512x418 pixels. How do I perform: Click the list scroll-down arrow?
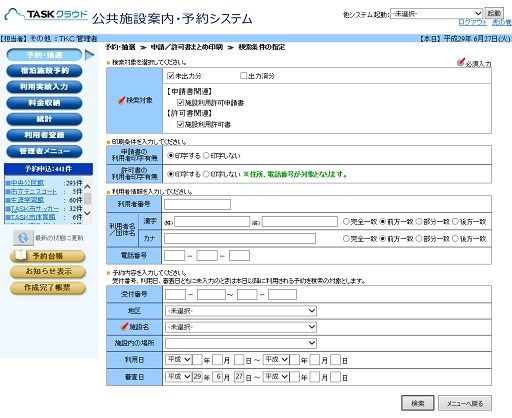(87, 213)
